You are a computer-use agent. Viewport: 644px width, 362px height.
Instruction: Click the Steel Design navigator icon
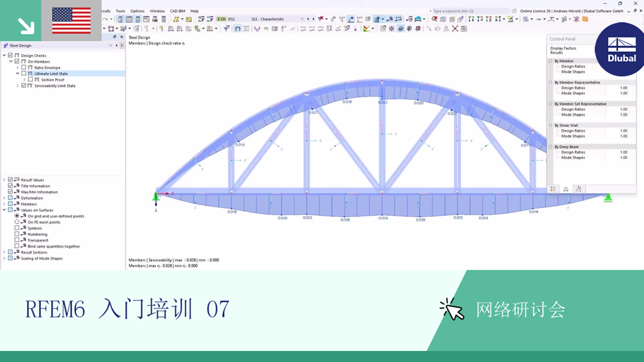[x=6, y=46]
